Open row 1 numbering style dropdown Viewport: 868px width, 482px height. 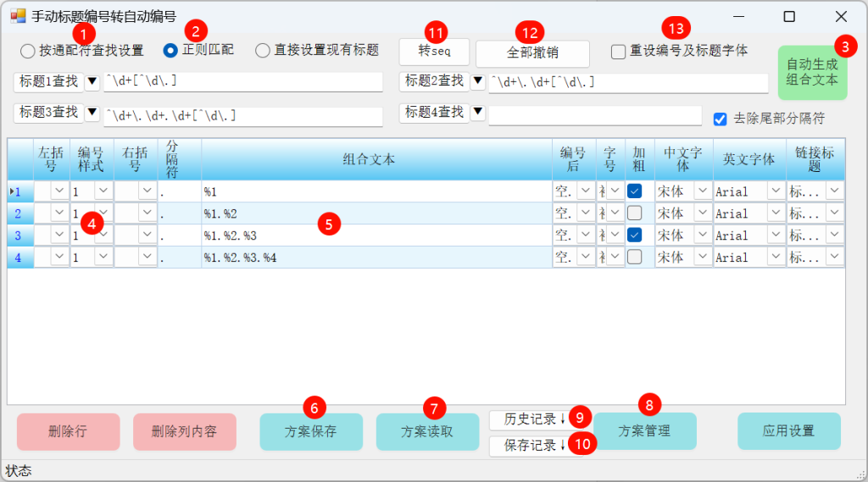coord(103,191)
